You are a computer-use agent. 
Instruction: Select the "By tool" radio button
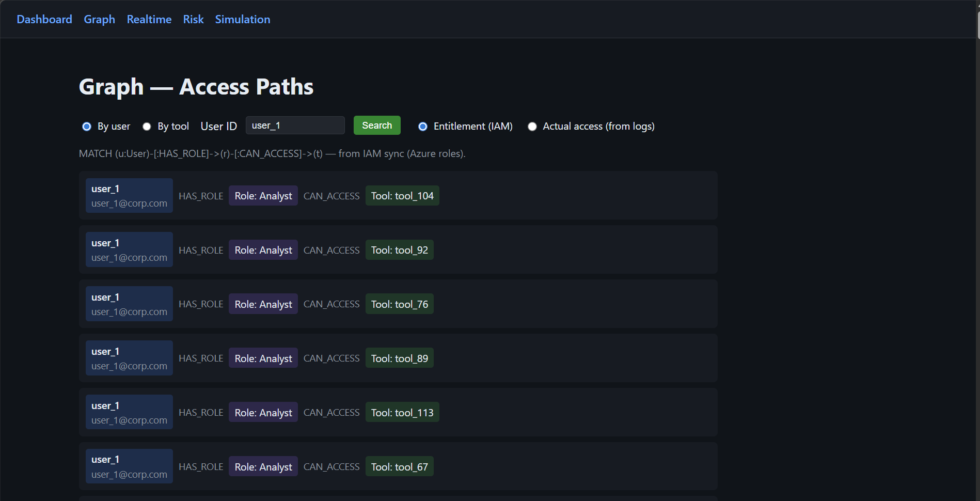pyautogui.click(x=147, y=126)
